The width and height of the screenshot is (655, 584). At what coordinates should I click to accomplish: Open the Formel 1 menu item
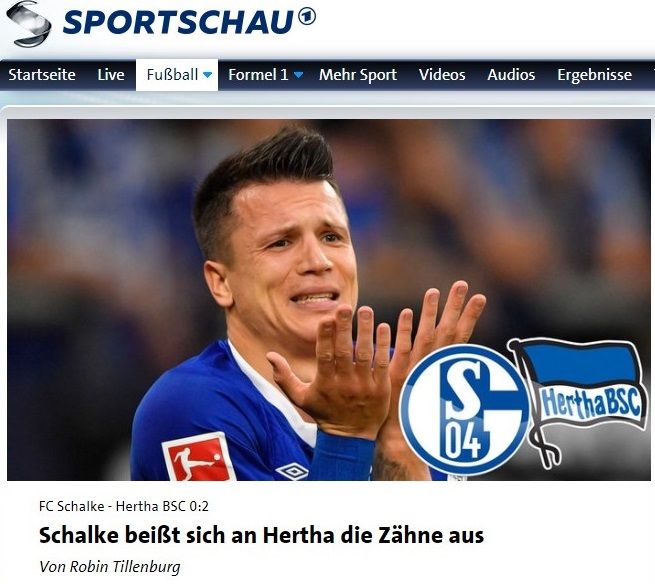[265, 75]
